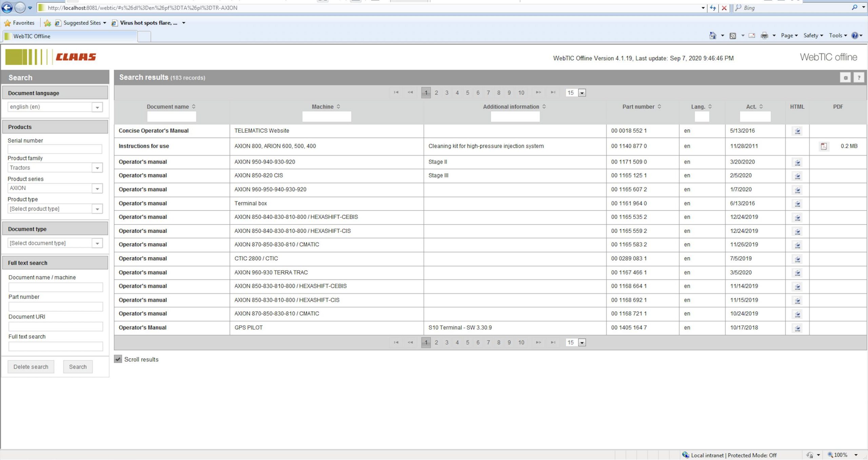Image resolution: width=868 pixels, height=460 pixels.
Task: Open HTML manual with part number 00 1168 692 1
Action: 797,300
